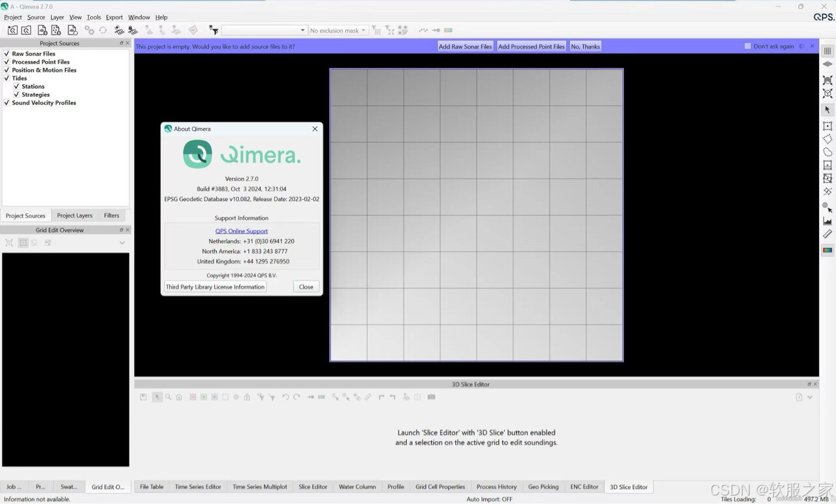Open the empty filter combo box in the toolbar
836x504 pixels.
tap(264, 30)
